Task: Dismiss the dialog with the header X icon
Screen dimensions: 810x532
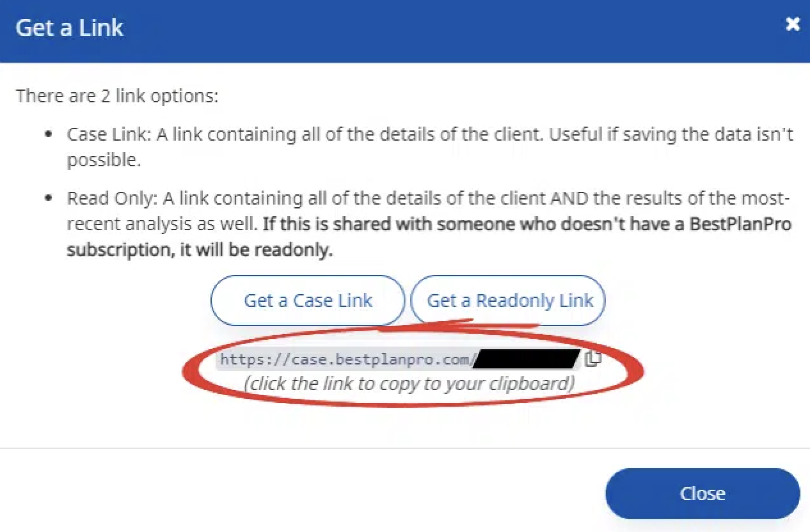Action: [793, 24]
